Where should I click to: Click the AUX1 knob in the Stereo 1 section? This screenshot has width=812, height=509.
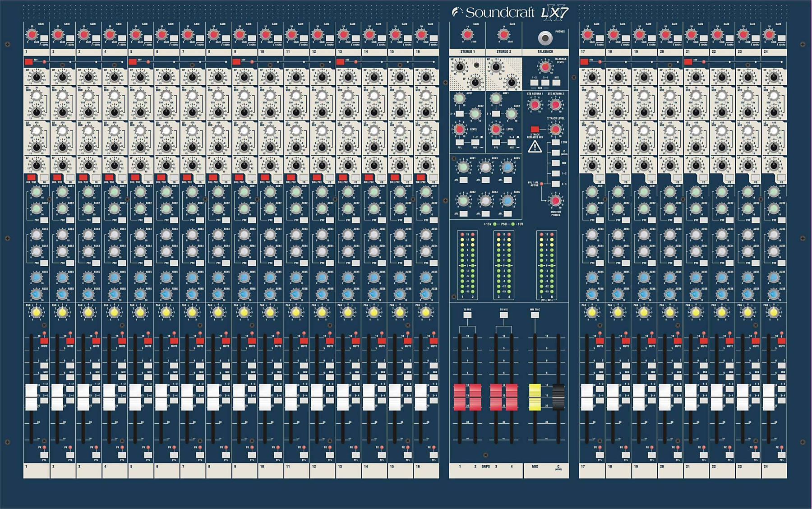(459, 99)
